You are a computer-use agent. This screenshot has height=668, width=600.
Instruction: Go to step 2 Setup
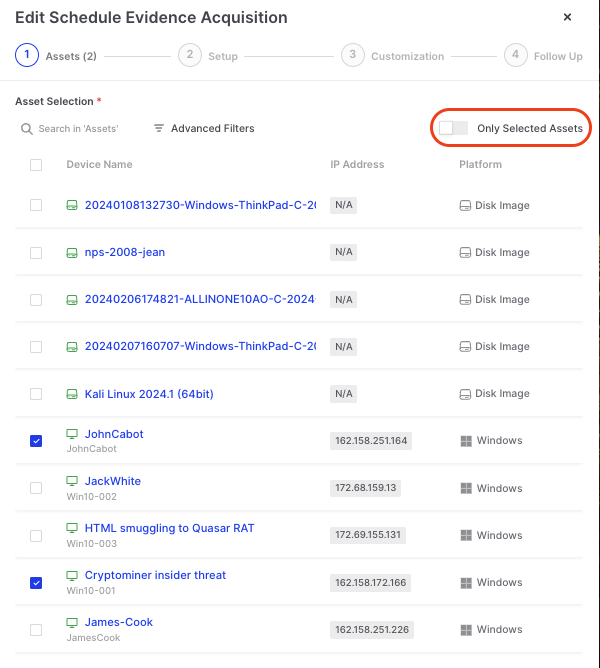(189, 56)
